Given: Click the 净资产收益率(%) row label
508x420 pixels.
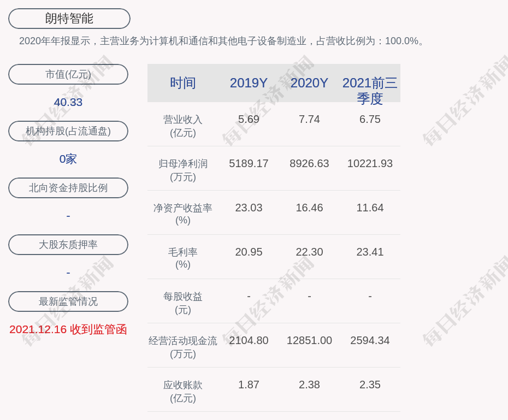Looking at the screenshot, I should [x=183, y=214].
